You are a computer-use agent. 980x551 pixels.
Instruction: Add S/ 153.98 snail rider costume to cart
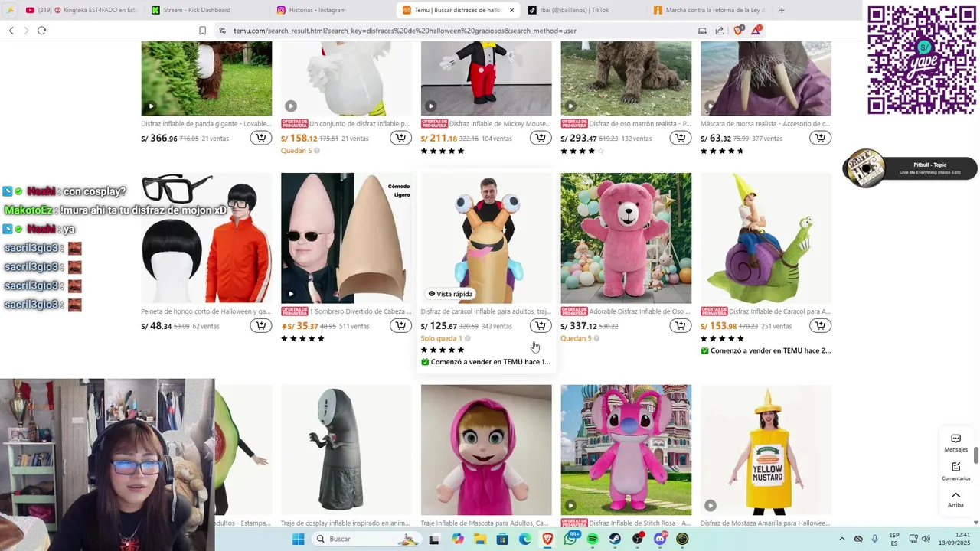click(821, 326)
